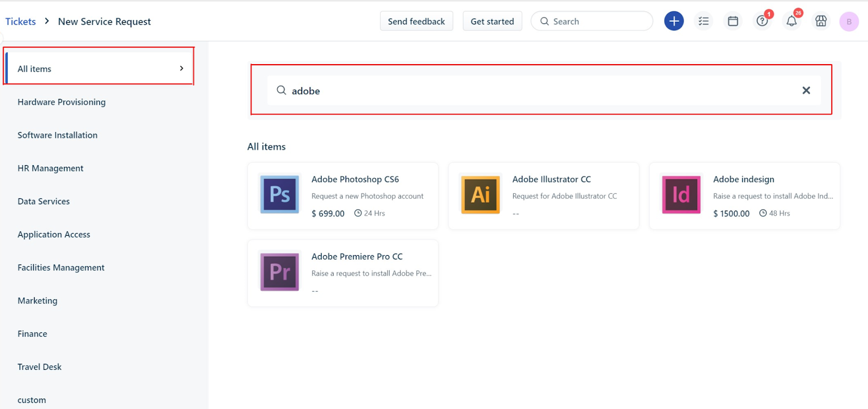Open the calendar icon in header
The image size is (868, 409).
tap(733, 21)
